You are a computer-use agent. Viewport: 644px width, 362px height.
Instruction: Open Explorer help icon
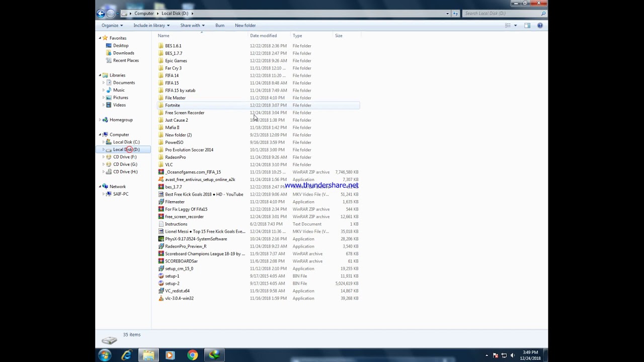540,25
